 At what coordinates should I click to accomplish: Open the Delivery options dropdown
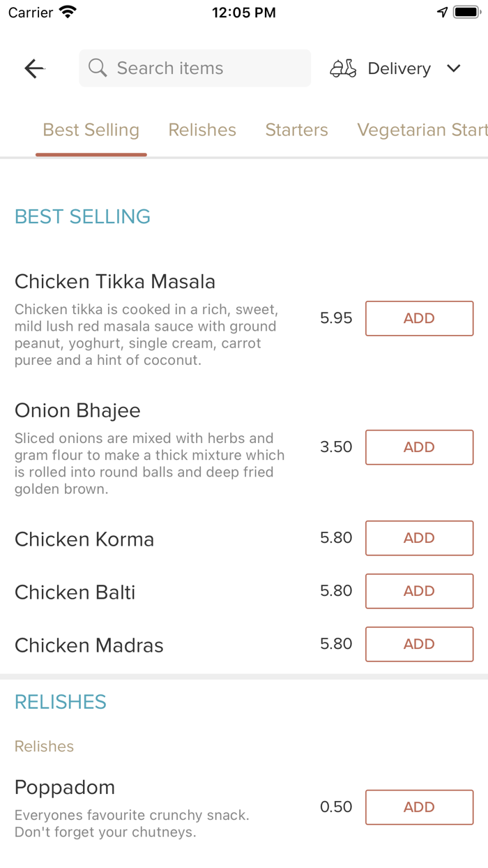399,68
